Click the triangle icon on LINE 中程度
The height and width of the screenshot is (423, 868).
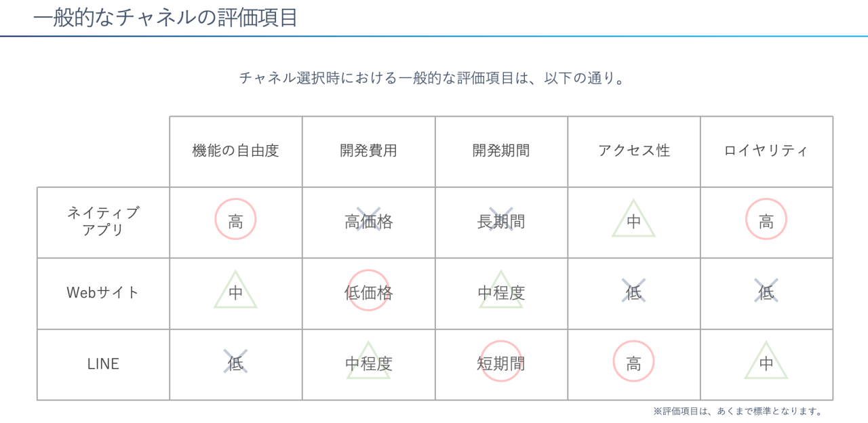pyautogui.click(x=368, y=361)
